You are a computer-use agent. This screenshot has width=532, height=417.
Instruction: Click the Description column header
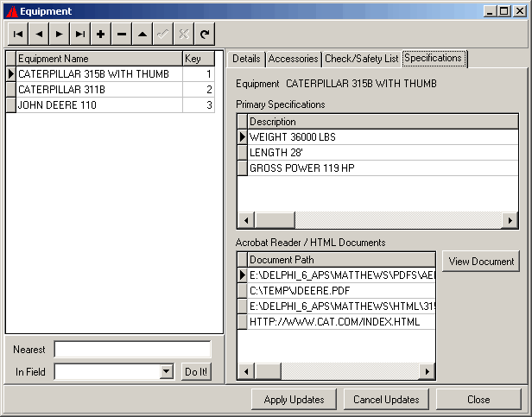[383, 122]
